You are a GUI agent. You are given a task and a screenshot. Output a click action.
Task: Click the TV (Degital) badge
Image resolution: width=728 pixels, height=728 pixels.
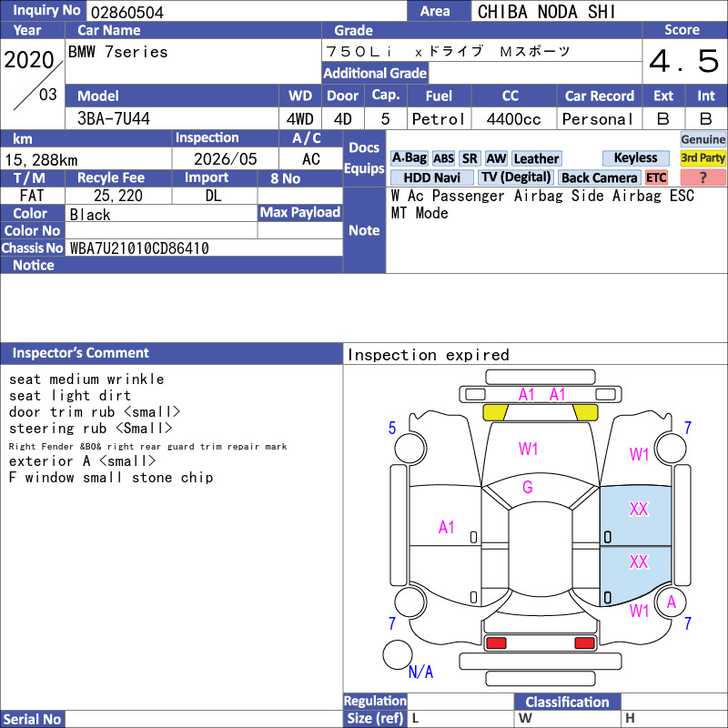tap(516, 177)
